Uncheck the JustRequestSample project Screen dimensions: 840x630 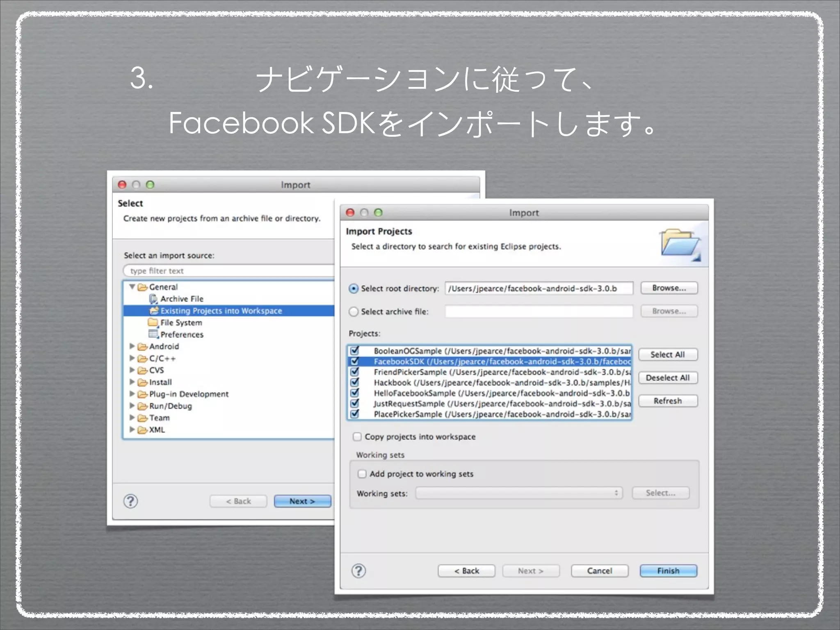[x=355, y=403]
